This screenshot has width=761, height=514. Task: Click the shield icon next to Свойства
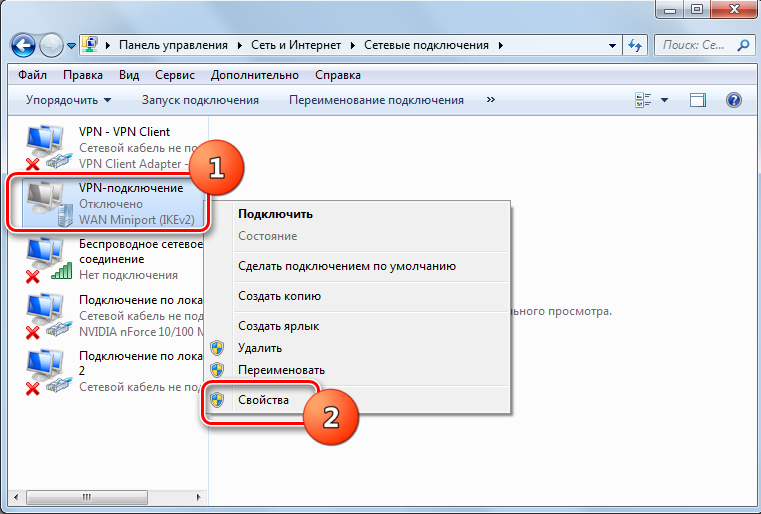tap(217, 400)
